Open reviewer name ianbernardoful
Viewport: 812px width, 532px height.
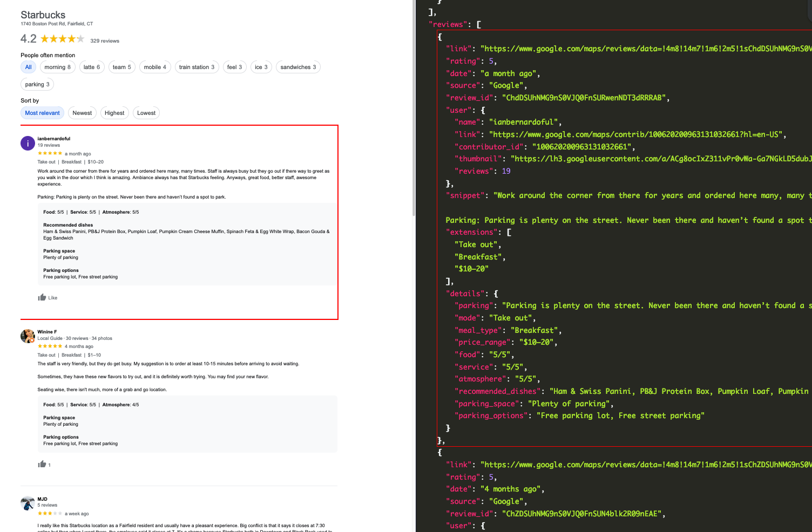point(54,139)
